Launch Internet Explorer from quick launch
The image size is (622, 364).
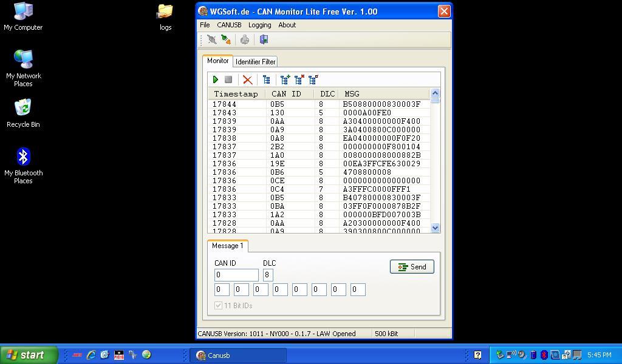91,354
